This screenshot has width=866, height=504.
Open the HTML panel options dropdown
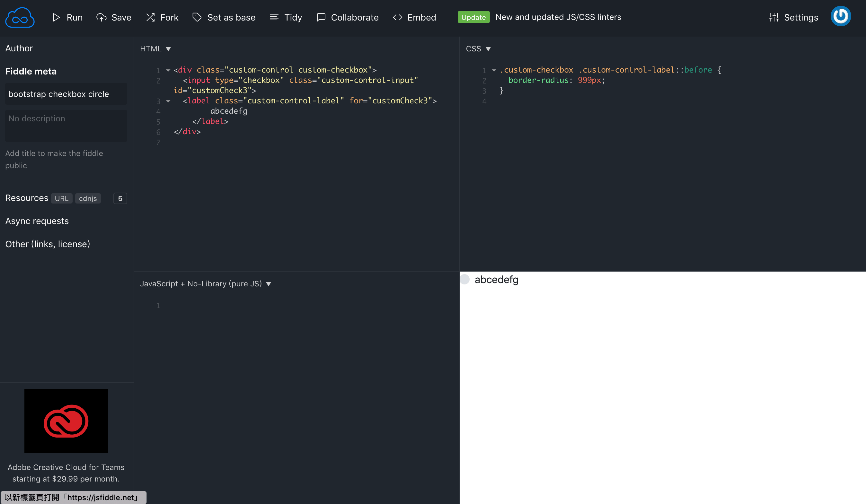[168, 49]
